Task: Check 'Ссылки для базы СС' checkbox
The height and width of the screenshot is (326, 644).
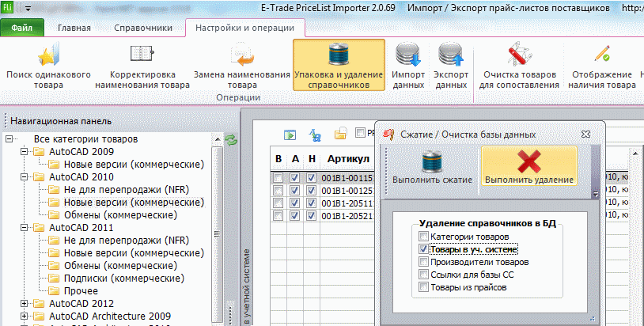Action: 423,275
